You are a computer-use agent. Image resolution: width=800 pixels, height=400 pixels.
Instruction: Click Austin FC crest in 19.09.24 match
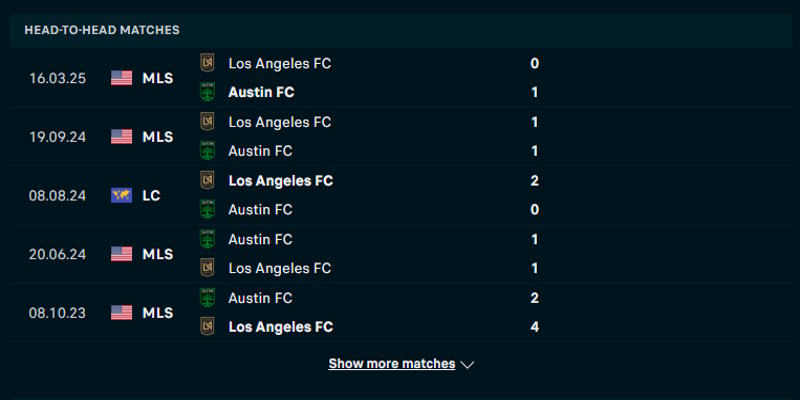[x=208, y=151]
